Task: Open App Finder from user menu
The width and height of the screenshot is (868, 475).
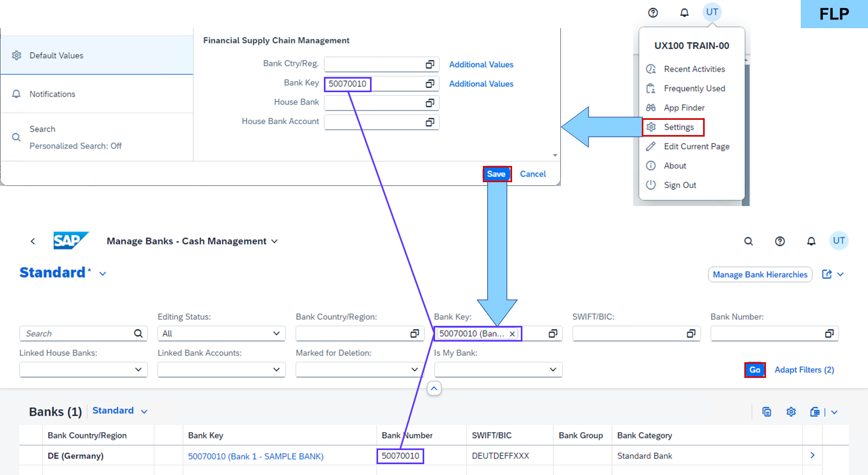Action: point(692,108)
